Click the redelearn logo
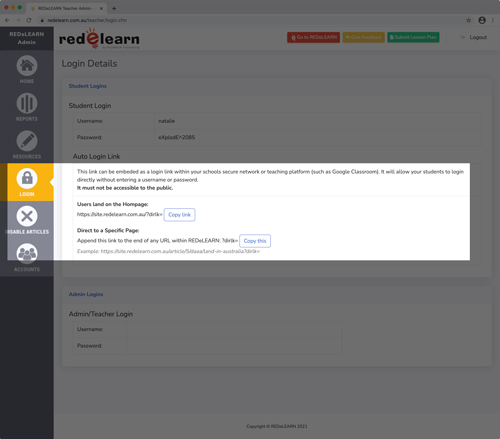 point(99,39)
